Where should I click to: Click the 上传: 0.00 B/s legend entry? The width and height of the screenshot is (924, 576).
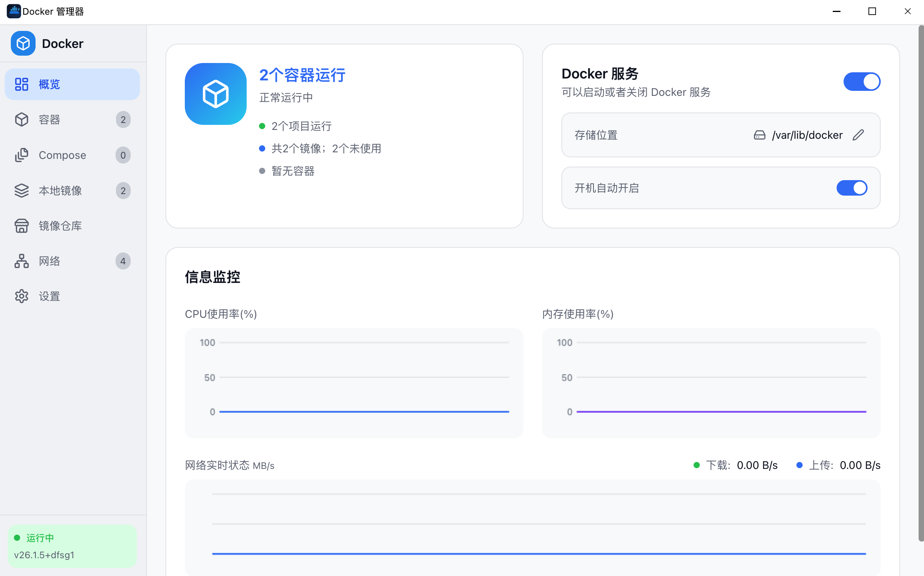click(x=838, y=465)
